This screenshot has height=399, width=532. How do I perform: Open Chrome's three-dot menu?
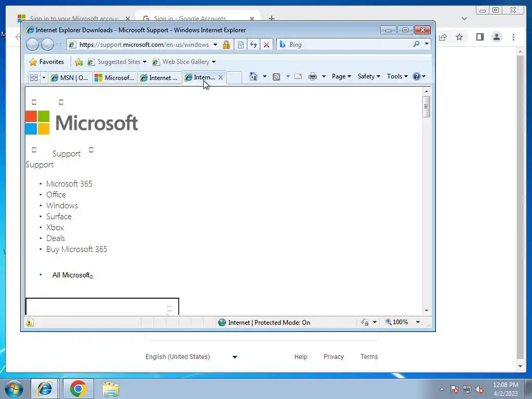pos(513,37)
